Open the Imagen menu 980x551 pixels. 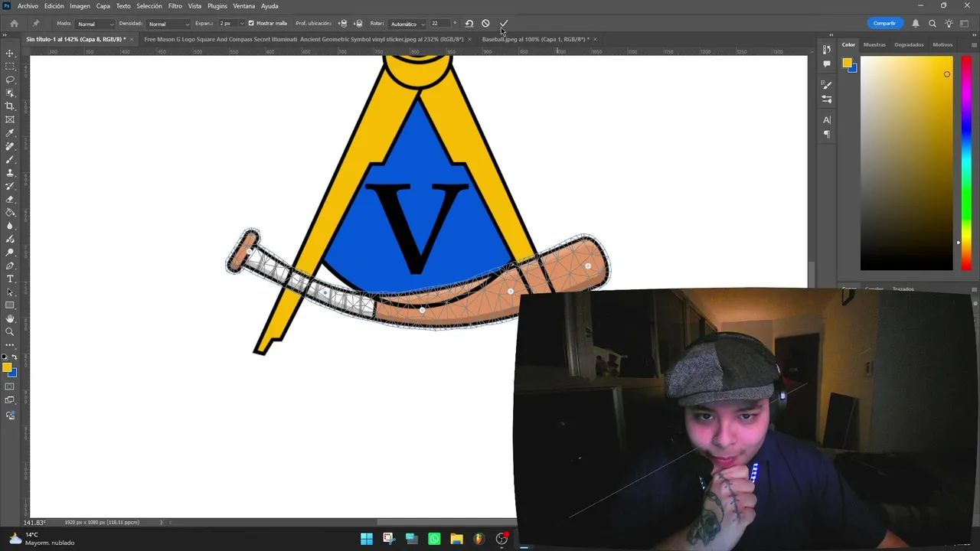point(80,6)
